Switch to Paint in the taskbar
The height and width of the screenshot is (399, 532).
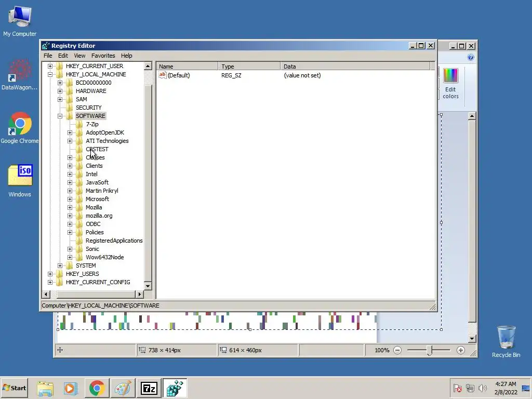[123, 388]
